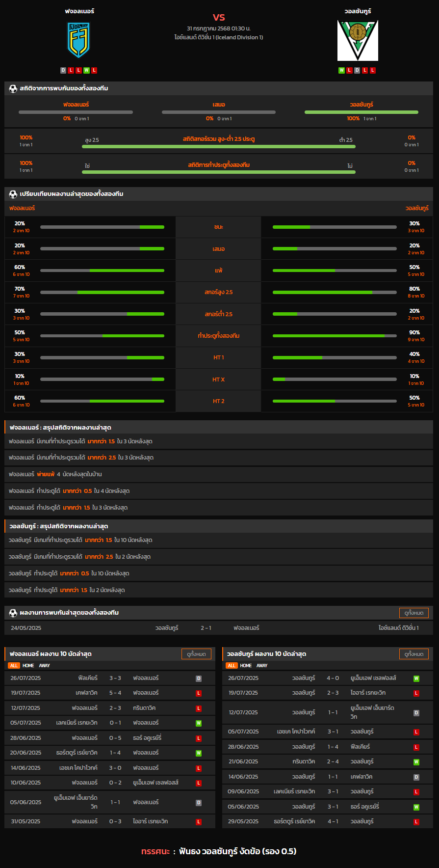The width and height of the screenshot is (439, 868).
Task: Click the D result badge for 12/07/2025 วอลซันกูร์ 1-1 match
Action: 416,713
